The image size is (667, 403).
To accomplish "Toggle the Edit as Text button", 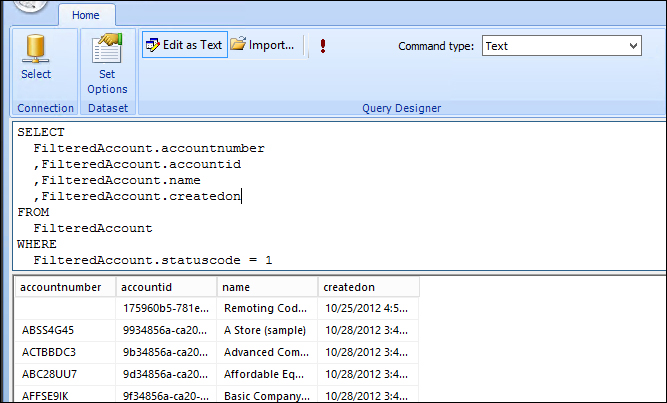I will pyautogui.click(x=185, y=45).
